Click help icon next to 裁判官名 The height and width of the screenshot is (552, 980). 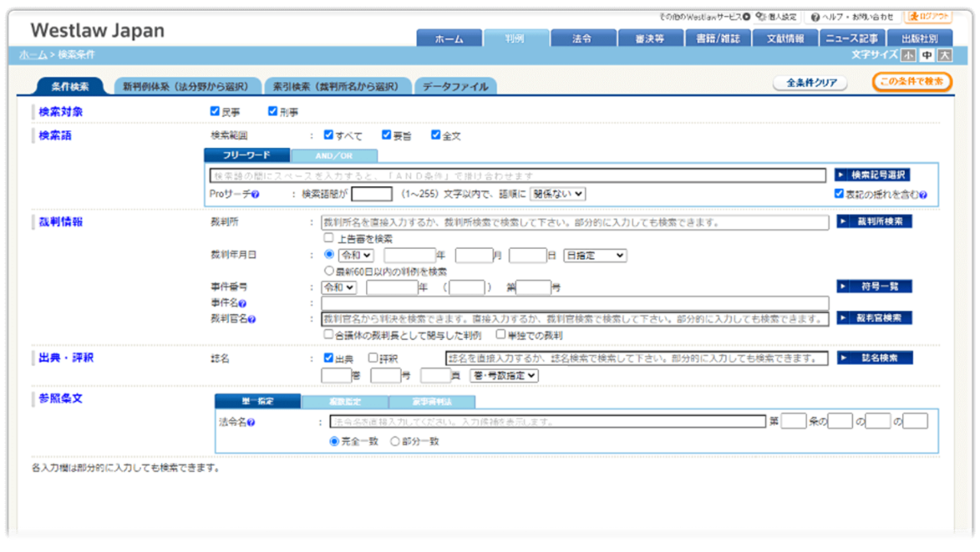coord(251,318)
